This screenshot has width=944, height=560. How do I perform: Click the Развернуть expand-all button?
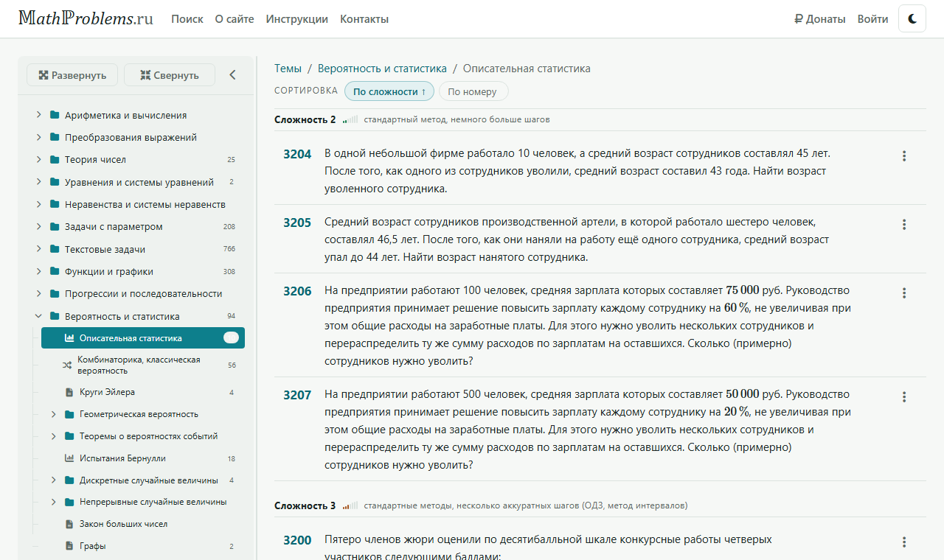pyautogui.click(x=72, y=75)
